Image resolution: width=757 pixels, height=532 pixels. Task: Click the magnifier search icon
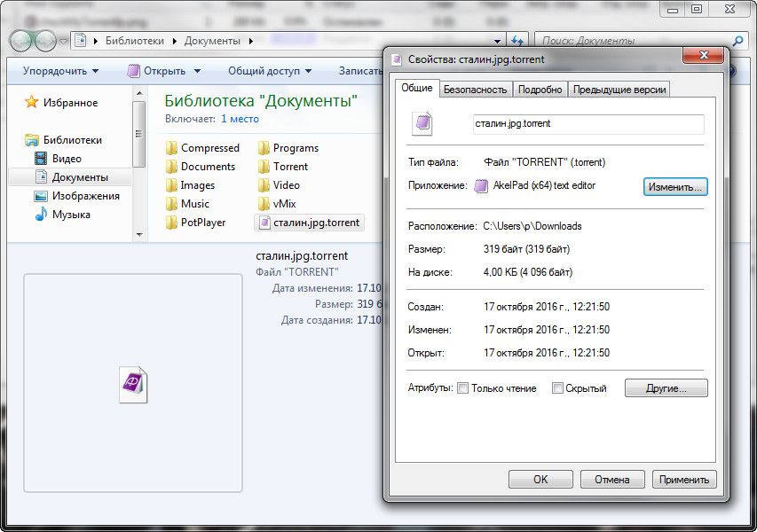coord(737,41)
